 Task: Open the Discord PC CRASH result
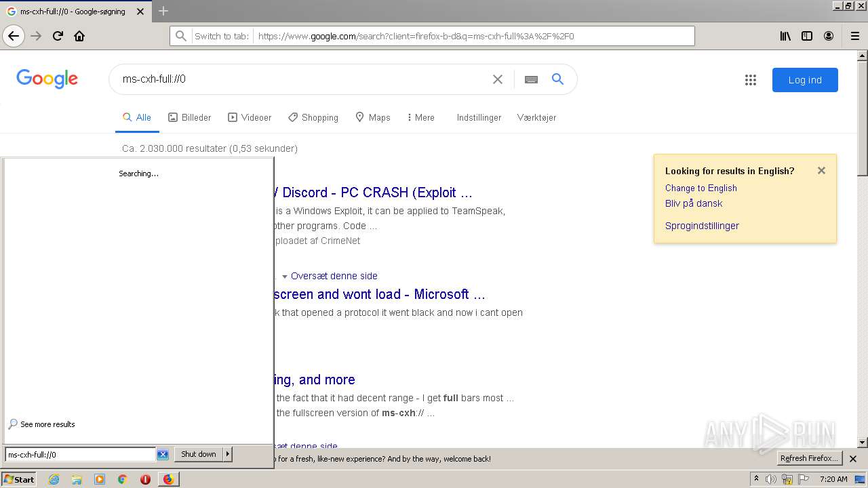point(373,192)
